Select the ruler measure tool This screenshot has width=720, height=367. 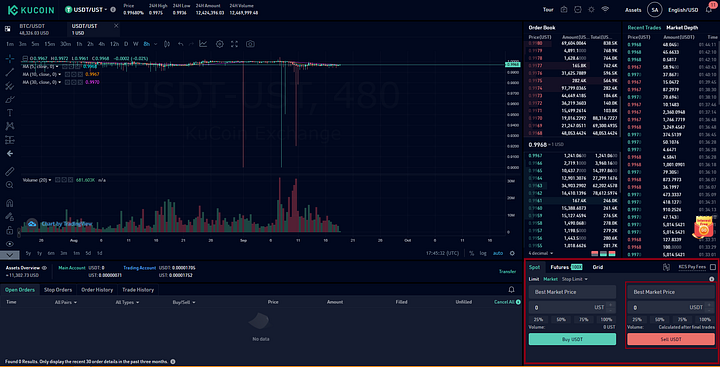(x=10, y=171)
